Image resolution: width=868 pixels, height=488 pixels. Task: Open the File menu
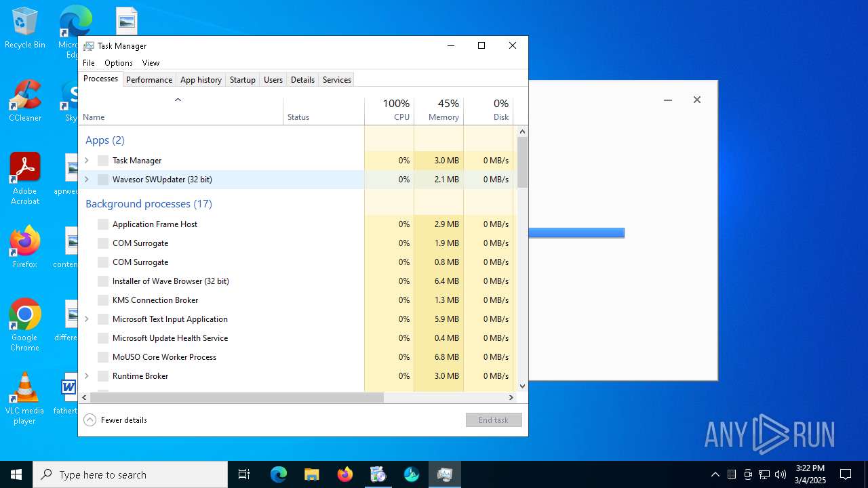pos(89,63)
